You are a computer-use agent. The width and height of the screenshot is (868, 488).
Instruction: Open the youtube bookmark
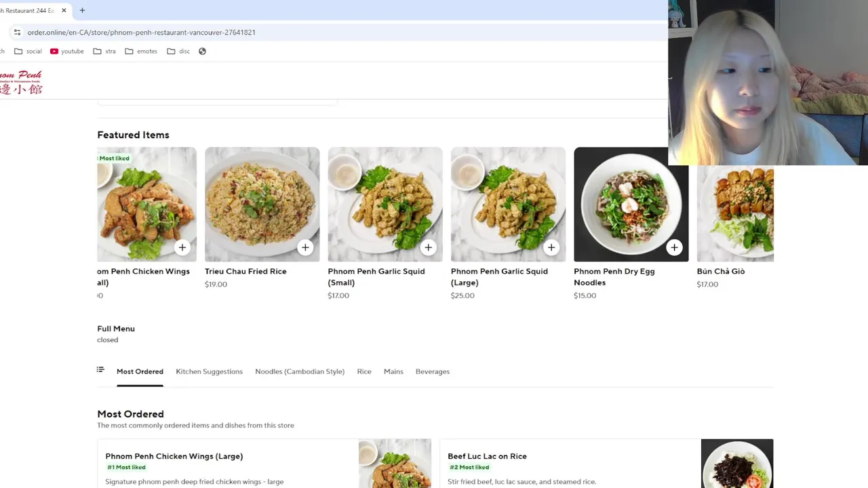point(67,51)
